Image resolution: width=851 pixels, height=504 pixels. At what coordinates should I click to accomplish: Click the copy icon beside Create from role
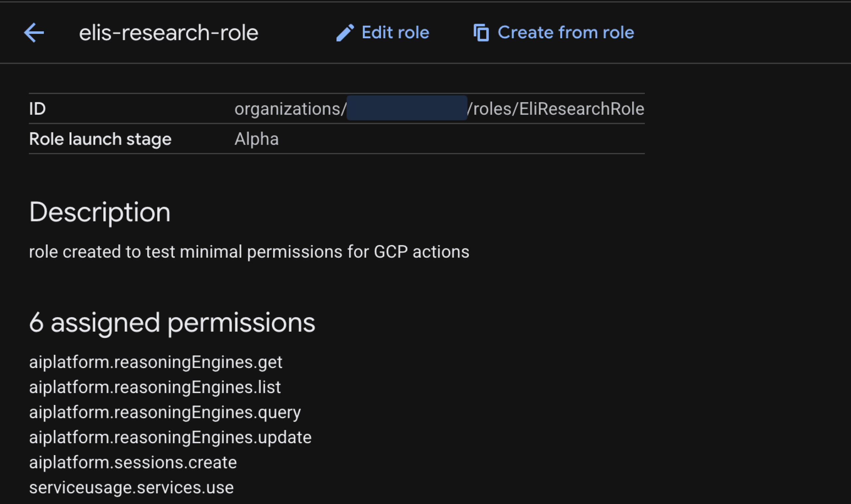coord(481,33)
